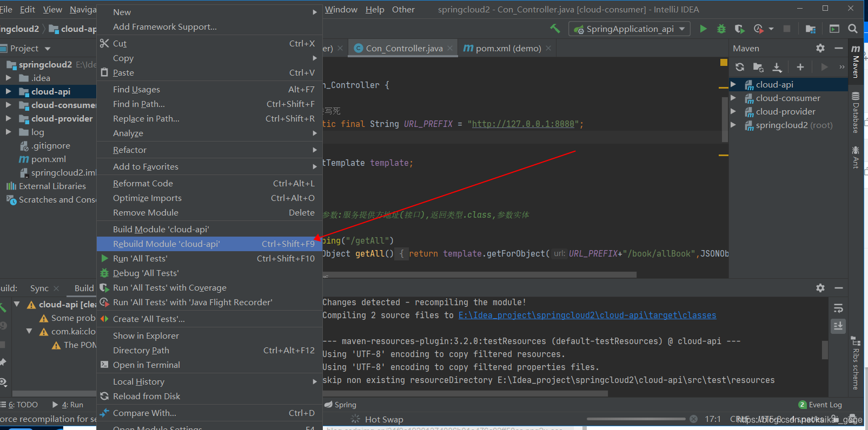Generate sources and update folders Maven icon

point(758,67)
